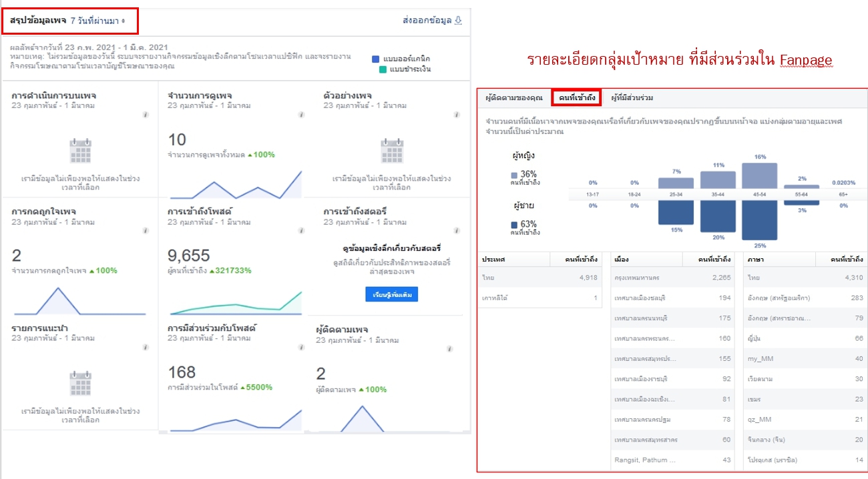
Task: Select qz_MM language row
Action: (806, 420)
